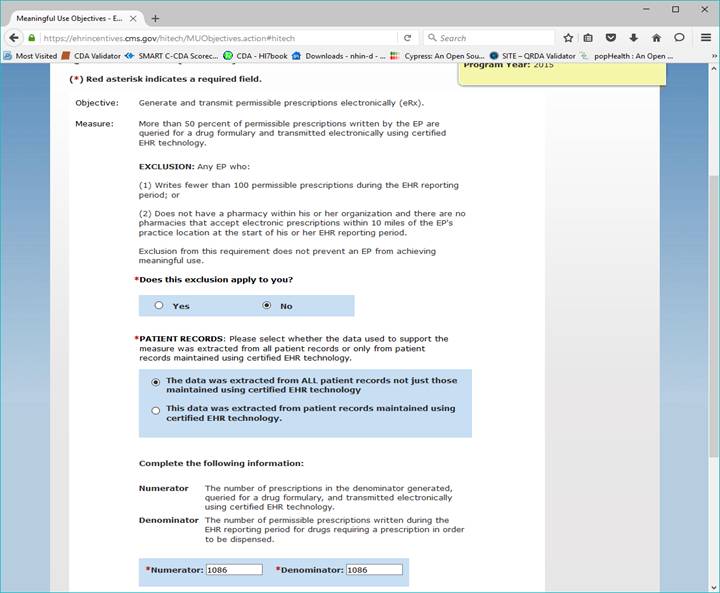Open the Pocket shield icon in toolbar
The width and height of the screenshot is (720, 593).
611,38
